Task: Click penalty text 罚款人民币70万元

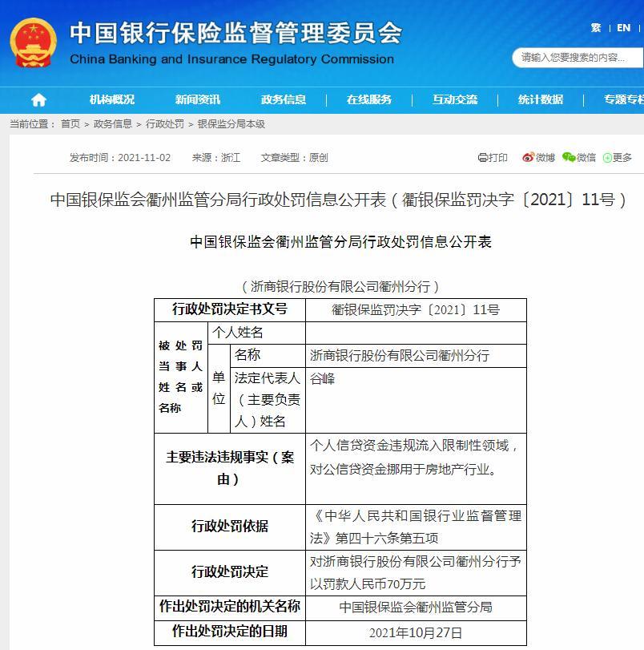Action: (374, 584)
